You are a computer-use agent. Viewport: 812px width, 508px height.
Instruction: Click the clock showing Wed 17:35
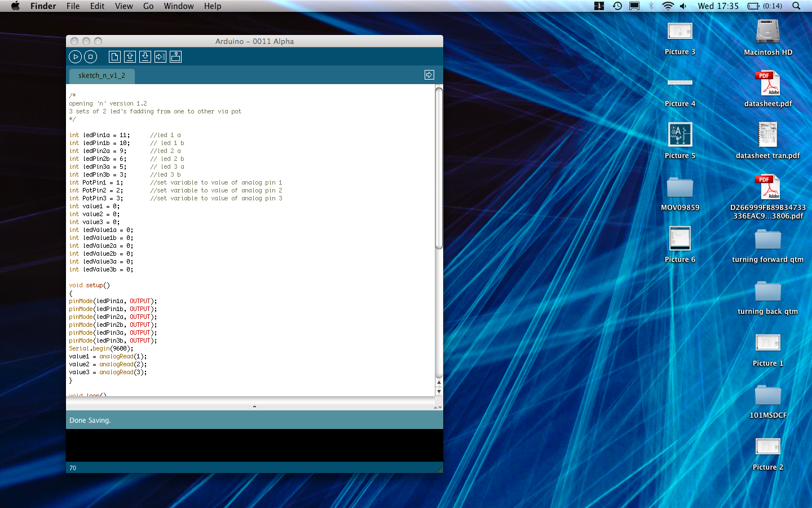(718, 6)
